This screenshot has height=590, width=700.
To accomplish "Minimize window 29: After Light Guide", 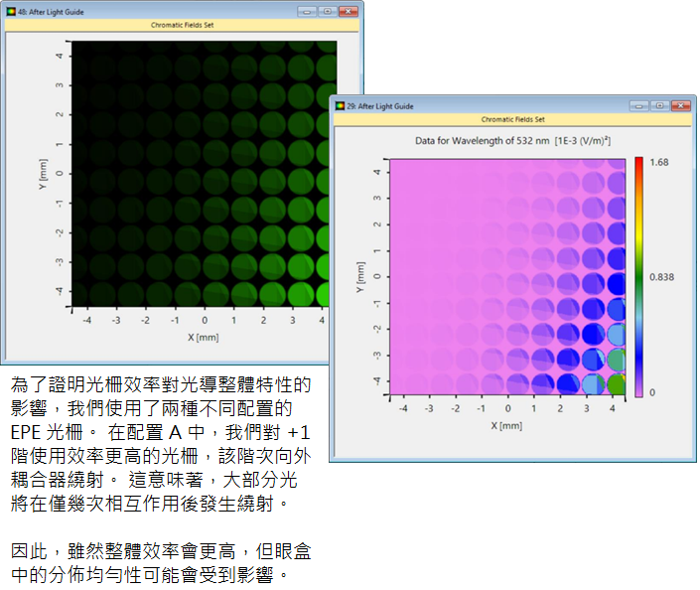I will [638, 106].
